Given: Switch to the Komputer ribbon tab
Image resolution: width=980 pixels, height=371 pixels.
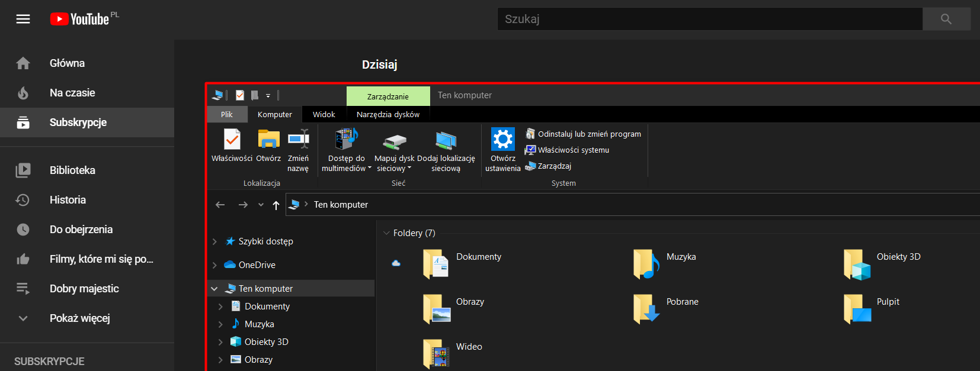Looking at the screenshot, I should [x=275, y=114].
